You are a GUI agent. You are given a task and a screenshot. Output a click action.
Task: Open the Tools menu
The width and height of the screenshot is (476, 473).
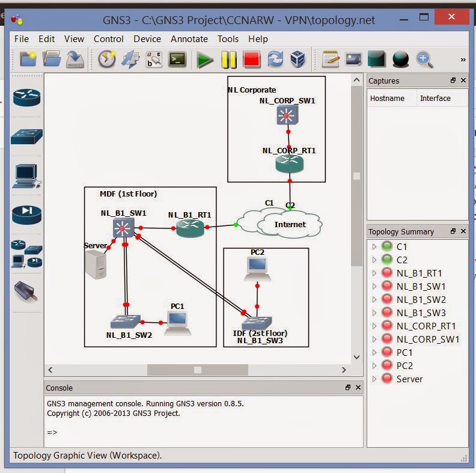[x=228, y=39]
